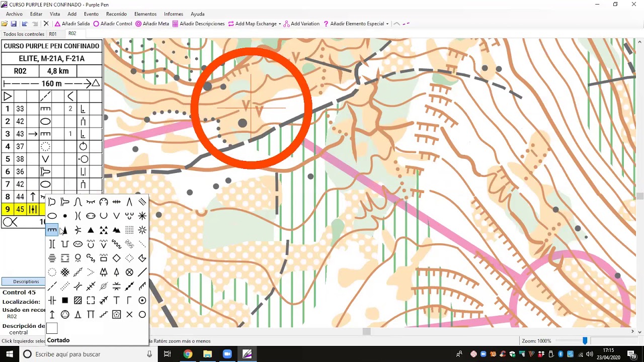Select the highlighted row 9 control 45
644x362 pixels.
click(x=20, y=209)
